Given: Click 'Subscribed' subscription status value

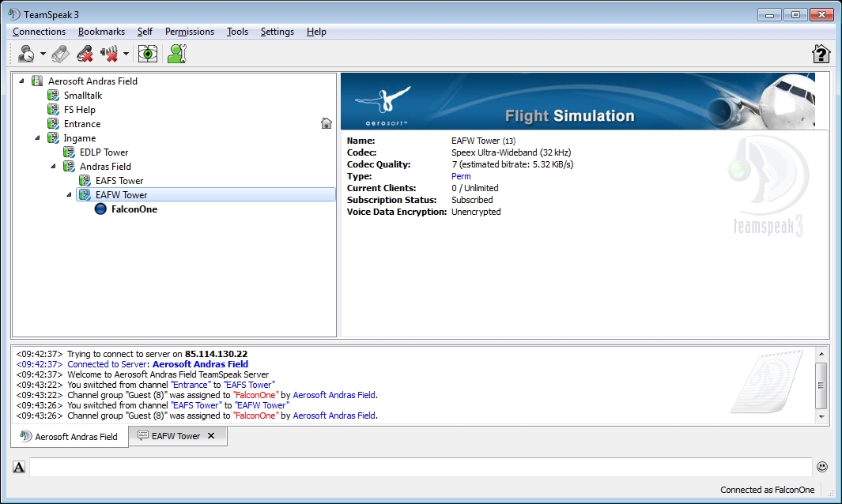Looking at the screenshot, I should pyautogui.click(x=472, y=200).
